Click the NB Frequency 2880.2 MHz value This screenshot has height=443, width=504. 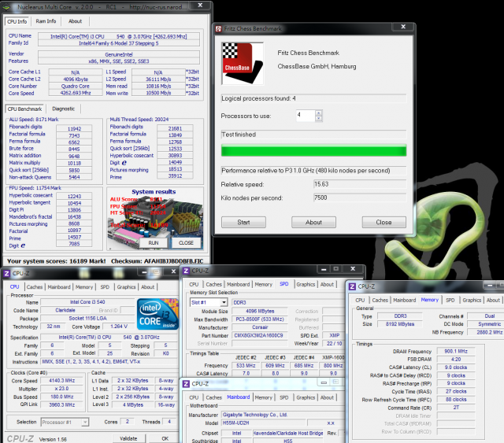click(485, 332)
